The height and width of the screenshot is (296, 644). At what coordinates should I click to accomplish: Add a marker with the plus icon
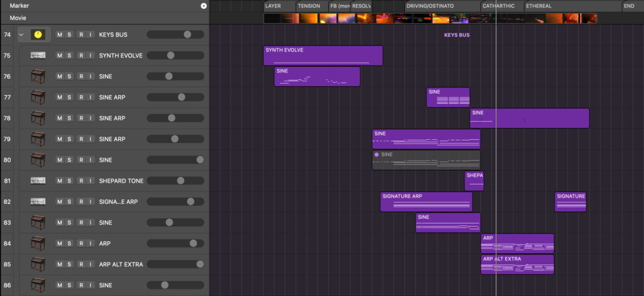(x=203, y=6)
